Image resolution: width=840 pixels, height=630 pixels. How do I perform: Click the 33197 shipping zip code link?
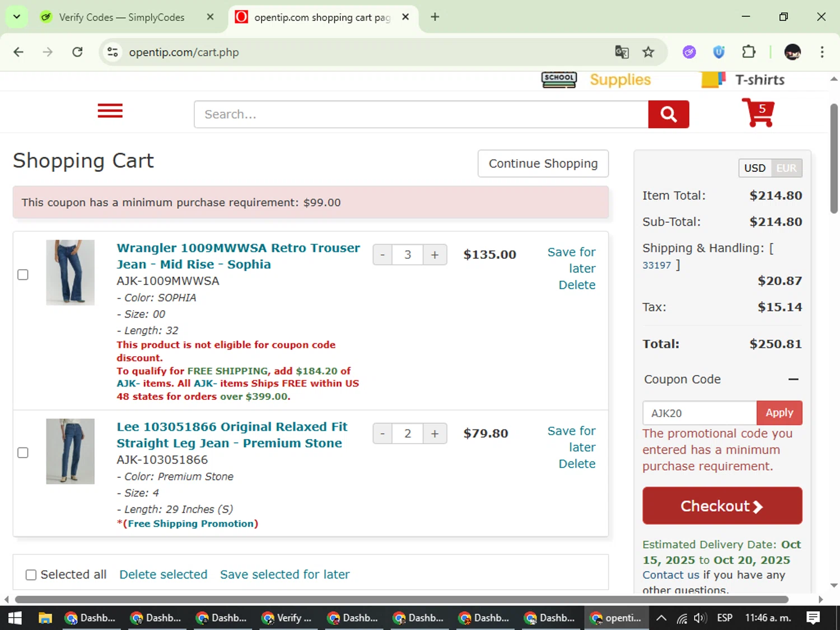tap(656, 265)
